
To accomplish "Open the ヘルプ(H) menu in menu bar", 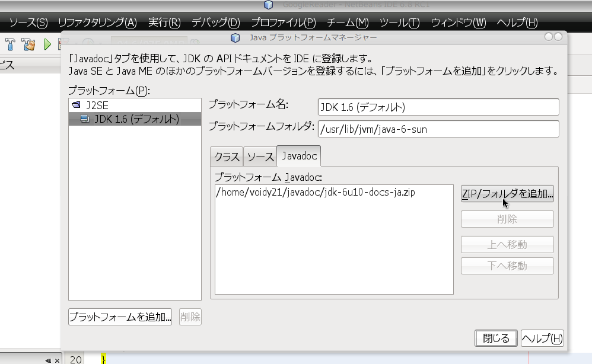I will [517, 23].
